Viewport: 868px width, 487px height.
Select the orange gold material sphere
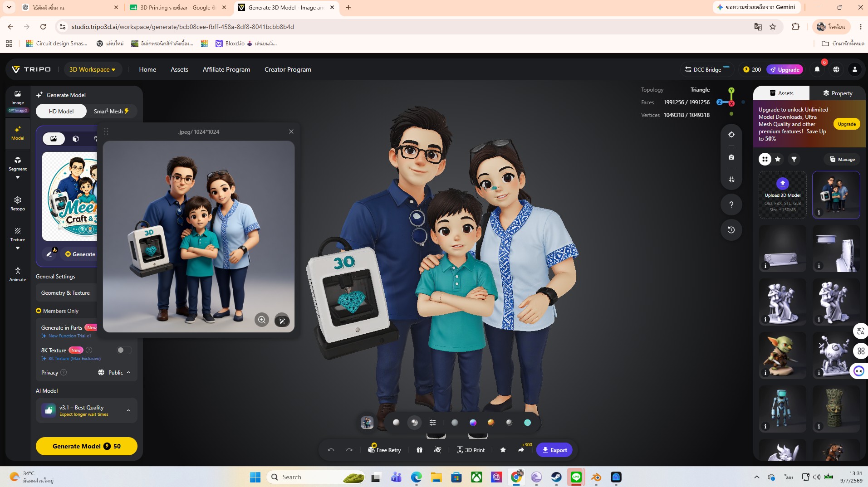(491, 423)
